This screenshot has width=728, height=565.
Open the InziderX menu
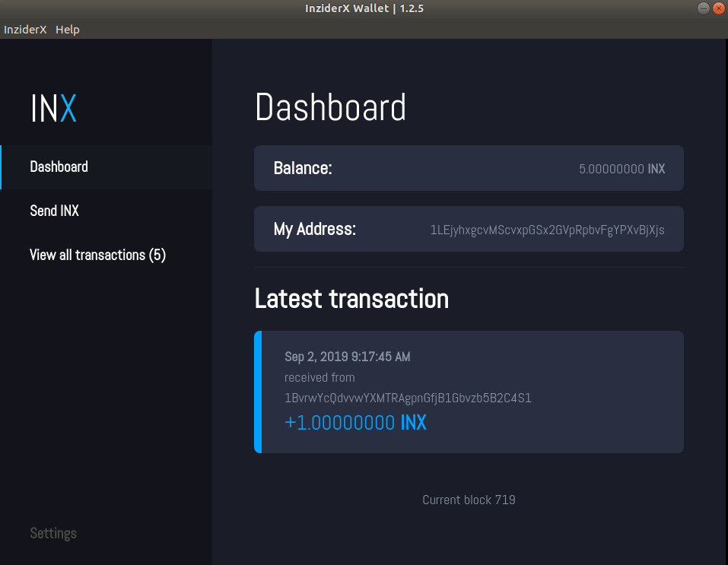(x=25, y=29)
